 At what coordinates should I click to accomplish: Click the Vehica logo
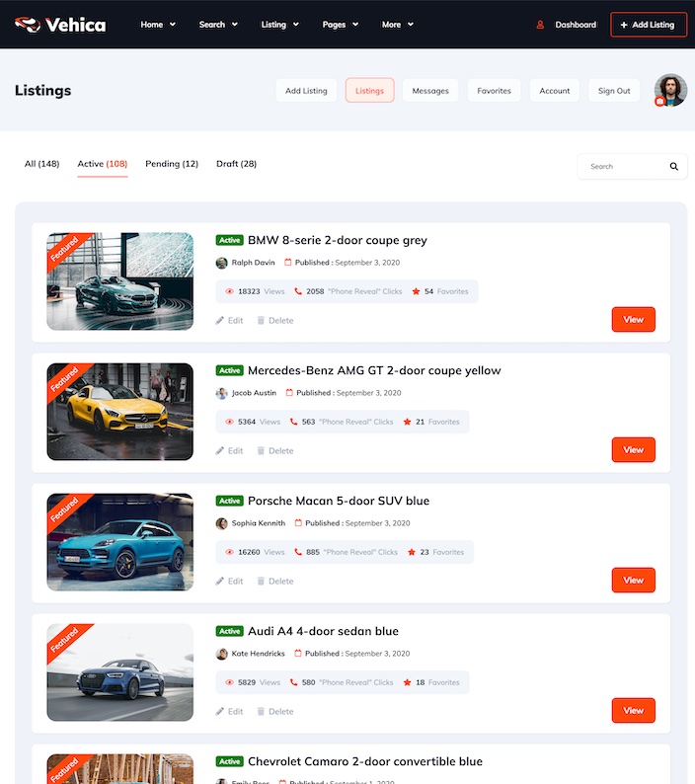point(60,25)
